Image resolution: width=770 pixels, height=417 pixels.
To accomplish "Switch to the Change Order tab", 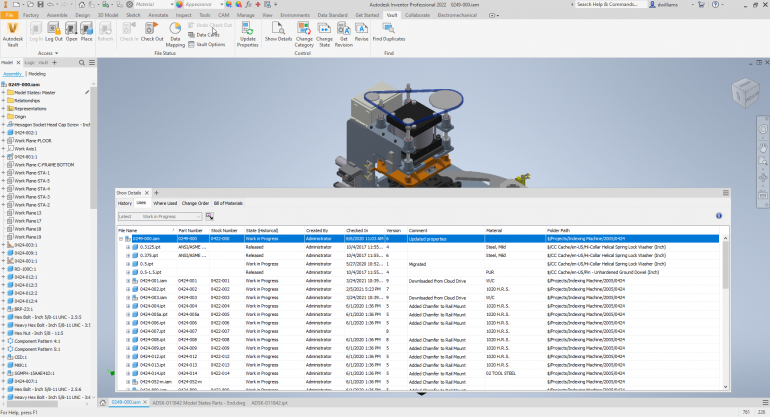I will click(x=195, y=203).
